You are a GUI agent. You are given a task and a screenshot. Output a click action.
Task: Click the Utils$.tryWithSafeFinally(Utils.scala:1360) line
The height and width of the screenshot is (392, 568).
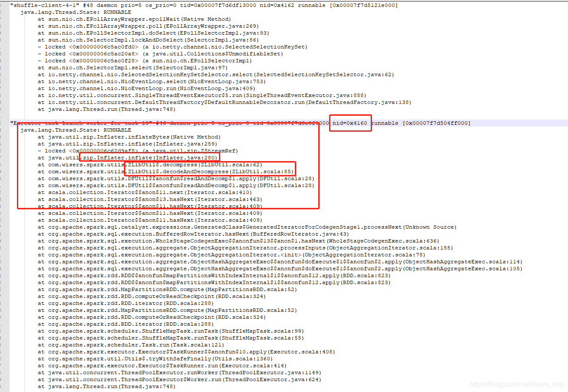pyautogui.click(x=155, y=359)
